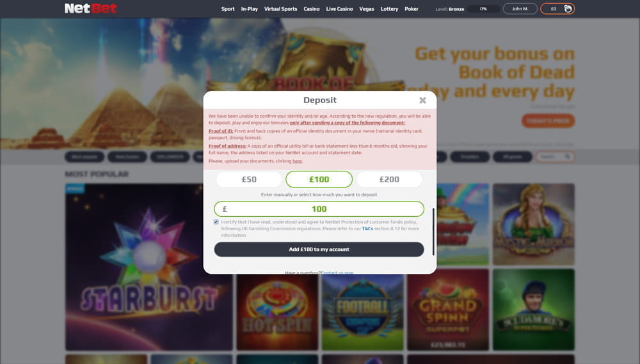Open the T&Cs link
The image size is (640, 364).
[x=367, y=228]
